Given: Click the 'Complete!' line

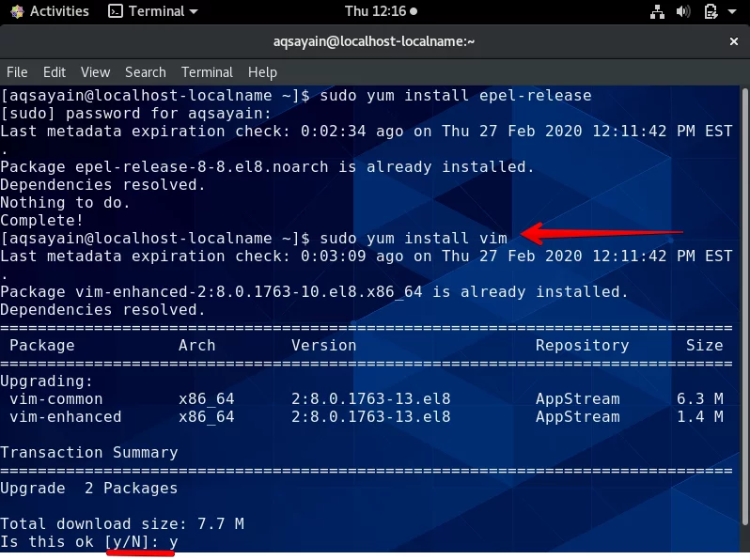Looking at the screenshot, I should [x=41, y=221].
